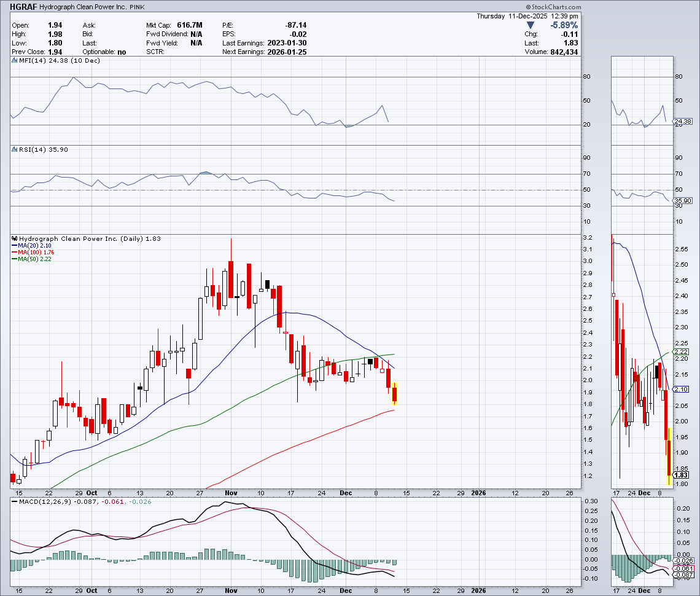The image size is (700, 596).
Task: Click the EPS -0.02 value
Action: (x=298, y=34)
